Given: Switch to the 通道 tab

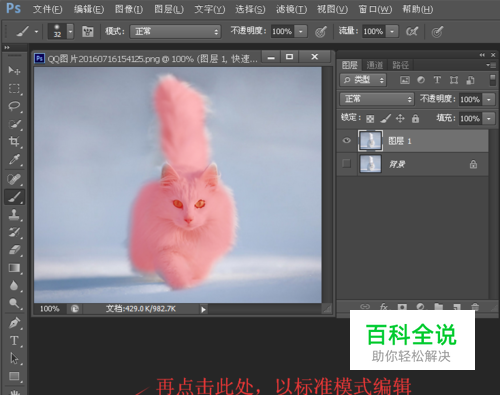Looking at the screenshot, I should [x=375, y=65].
